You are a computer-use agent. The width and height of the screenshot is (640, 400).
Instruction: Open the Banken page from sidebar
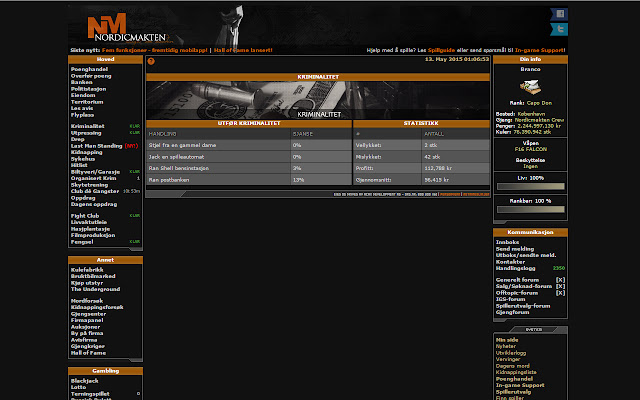[82, 82]
